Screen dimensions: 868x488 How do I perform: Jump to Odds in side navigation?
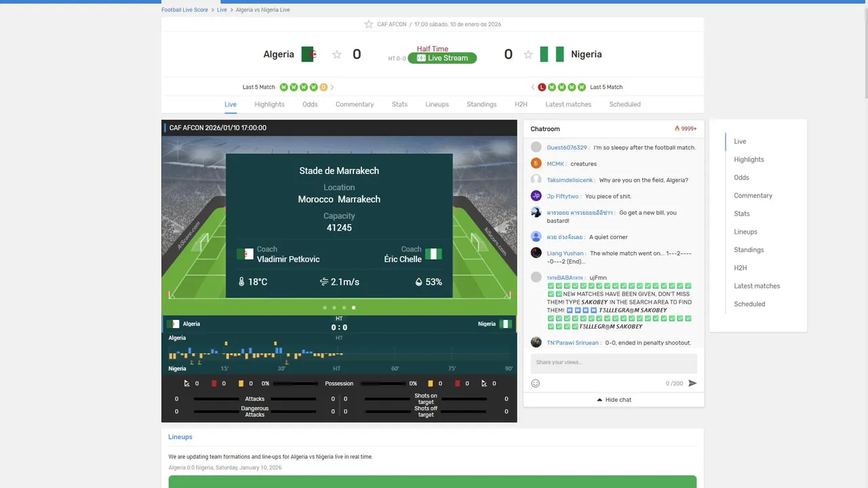pos(741,178)
